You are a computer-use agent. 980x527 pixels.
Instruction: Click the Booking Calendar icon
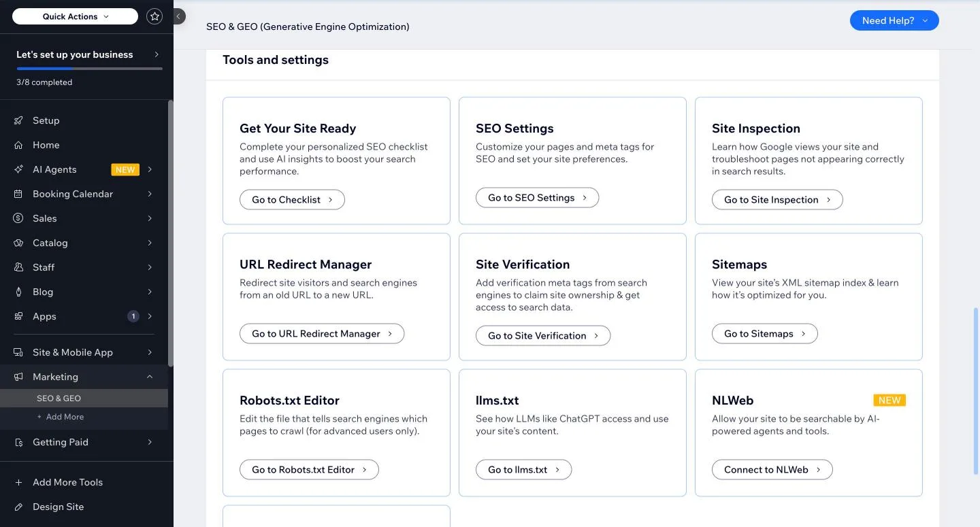click(x=19, y=194)
